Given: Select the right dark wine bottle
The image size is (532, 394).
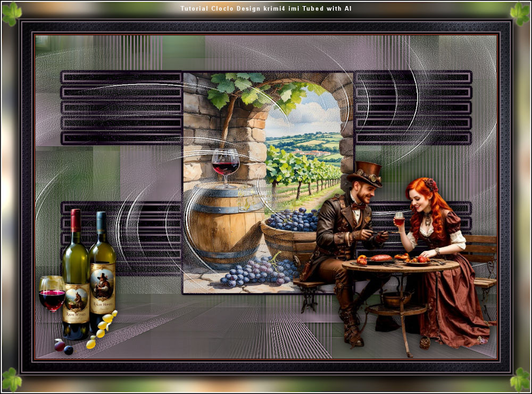Looking at the screenshot, I should 102,269.
